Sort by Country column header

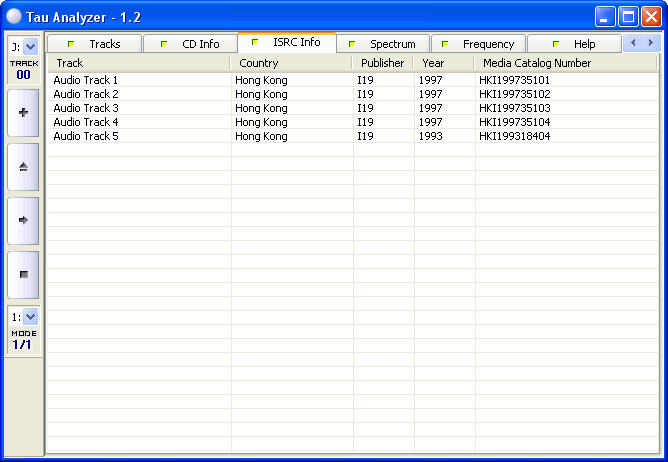click(291, 63)
